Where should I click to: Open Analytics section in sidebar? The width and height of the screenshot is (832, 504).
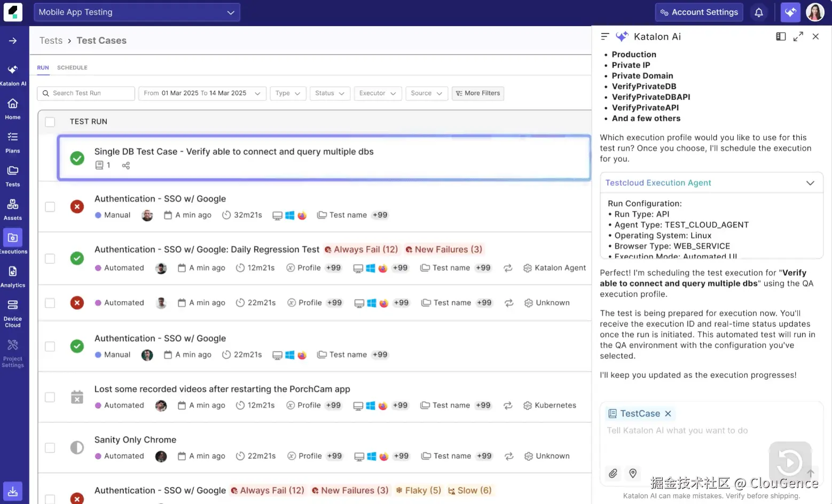[x=13, y=277]
